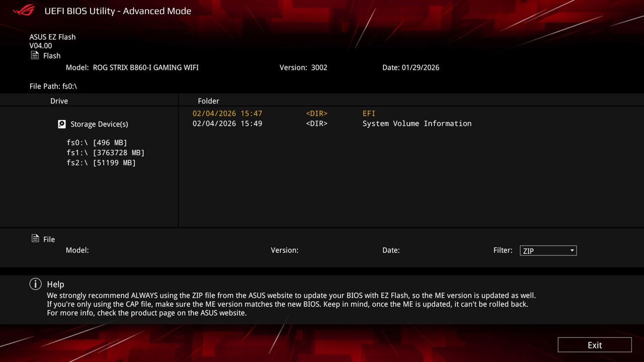Viewport: 644px width, 362px height.
Task: Click the System Volume Information directory icon
Action: 316,123
